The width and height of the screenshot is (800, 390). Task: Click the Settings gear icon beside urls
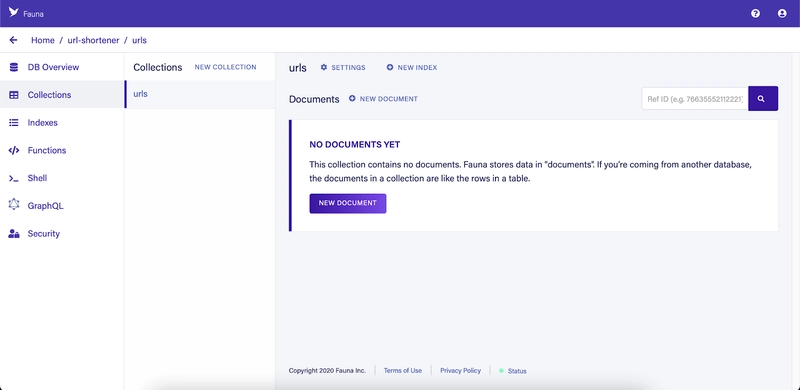point(323,67)
